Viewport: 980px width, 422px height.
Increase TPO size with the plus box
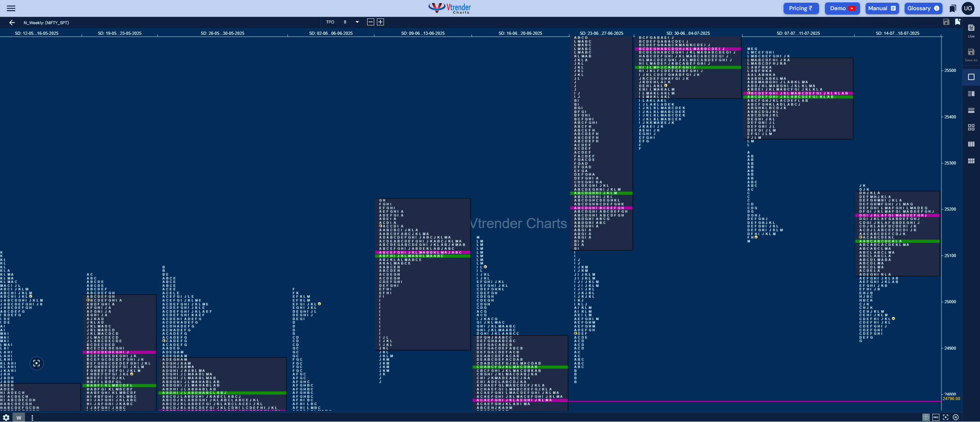(x=380, y=22)
